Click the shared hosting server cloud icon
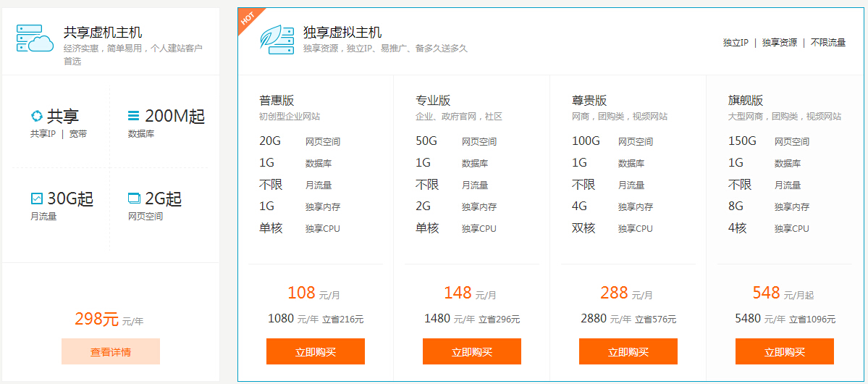Screen dimensions: 868x384 tap(35, 38)
